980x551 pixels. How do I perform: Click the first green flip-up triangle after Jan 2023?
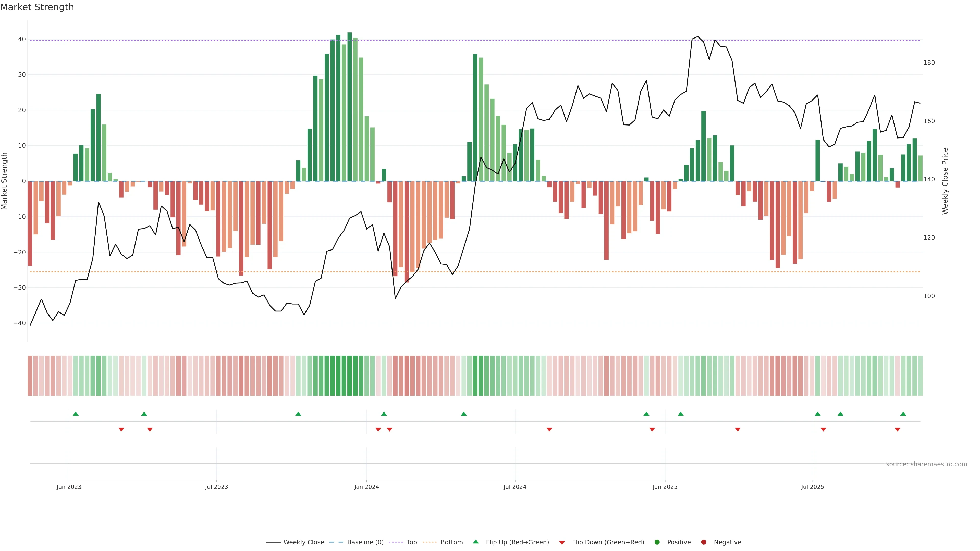click(x=76, y=414)
